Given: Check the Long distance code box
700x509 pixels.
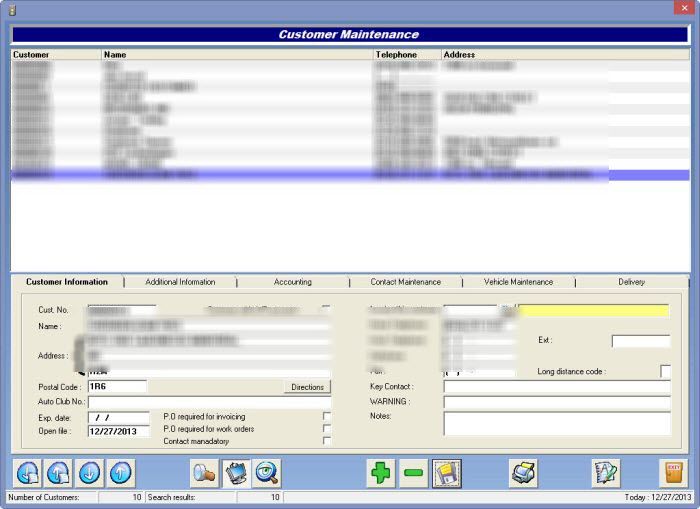Looking at the screenshot, I should click(x=665, y=371).
